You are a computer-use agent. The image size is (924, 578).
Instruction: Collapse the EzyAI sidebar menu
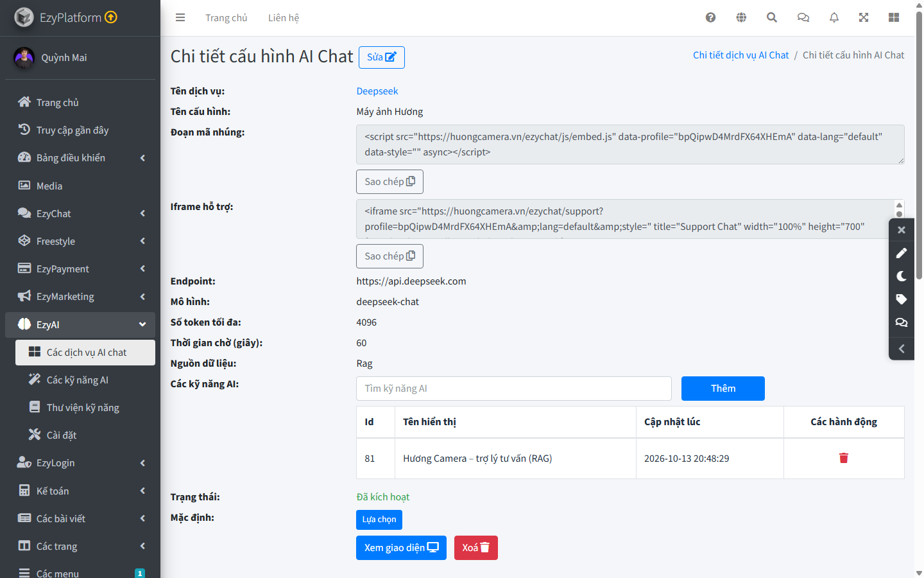click(x=80, y=325)
